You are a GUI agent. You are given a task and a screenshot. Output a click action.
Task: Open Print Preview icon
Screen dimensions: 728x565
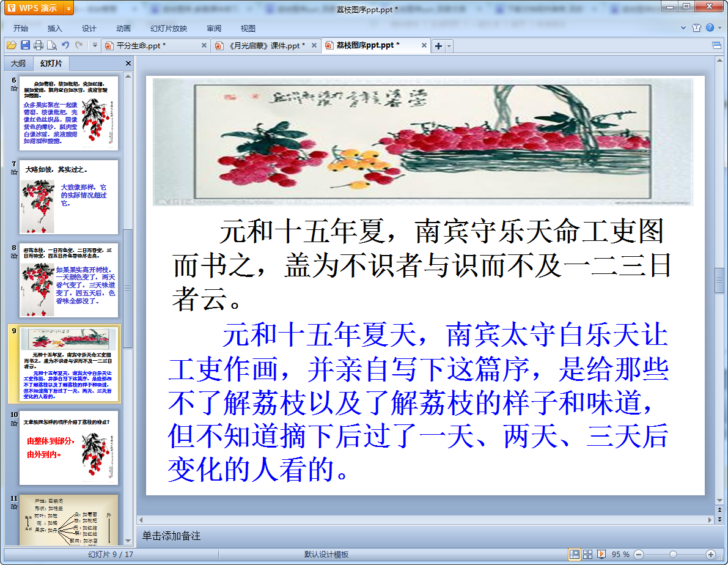[x=52, y=45]
